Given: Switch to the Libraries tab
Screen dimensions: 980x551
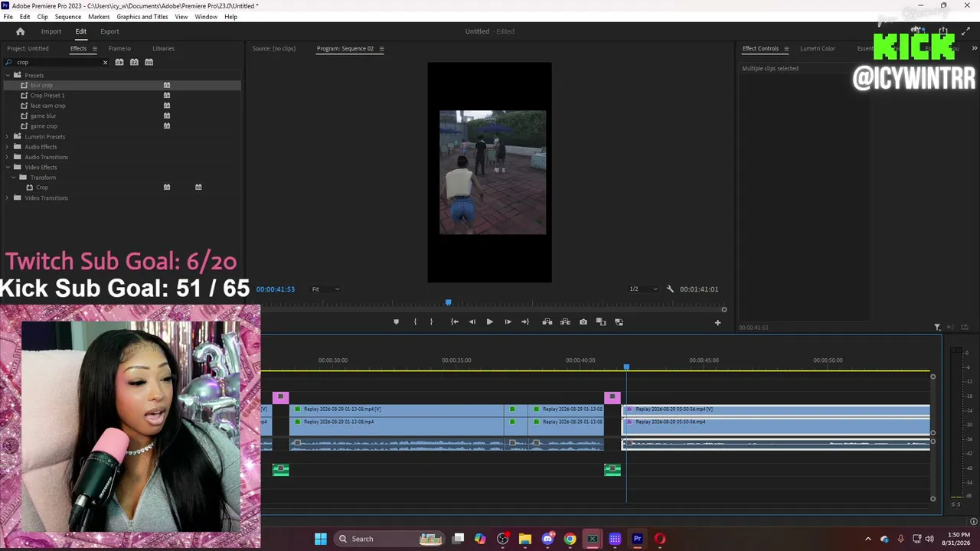Looking at the screenshot, I should tap(163, 48).
